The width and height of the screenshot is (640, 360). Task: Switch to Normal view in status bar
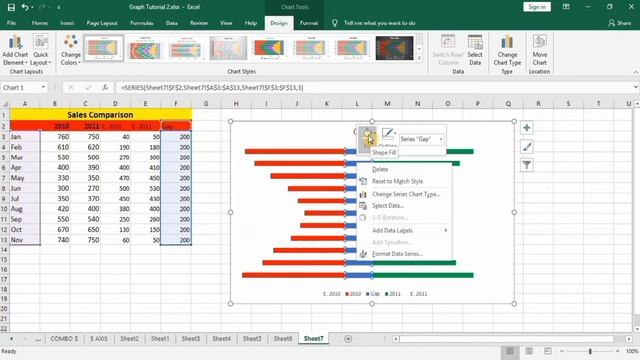(x=510, y=351)
